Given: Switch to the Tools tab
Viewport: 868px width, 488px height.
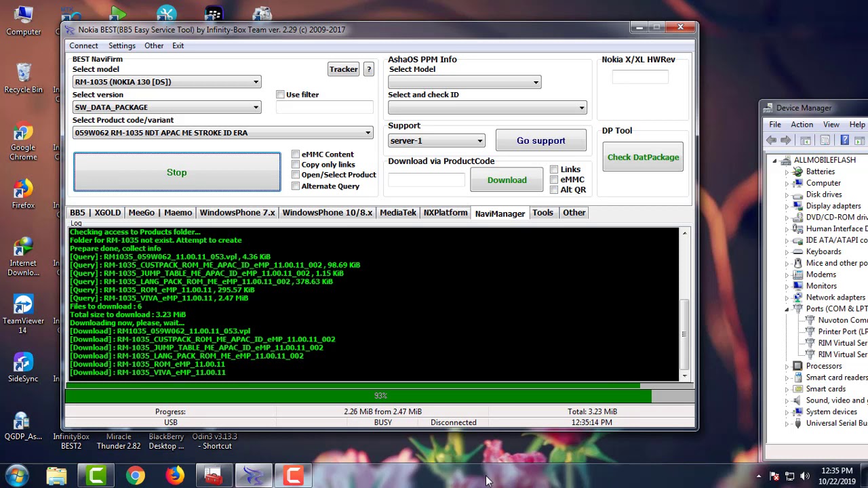Looking at the screenshot, I should point(542,213).
